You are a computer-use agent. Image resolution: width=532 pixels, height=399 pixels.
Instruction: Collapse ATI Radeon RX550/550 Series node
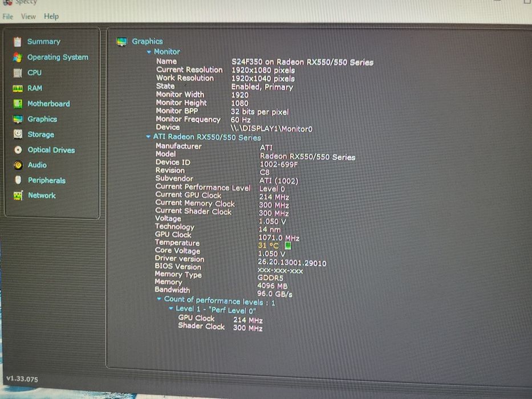(x=148, y=137)
